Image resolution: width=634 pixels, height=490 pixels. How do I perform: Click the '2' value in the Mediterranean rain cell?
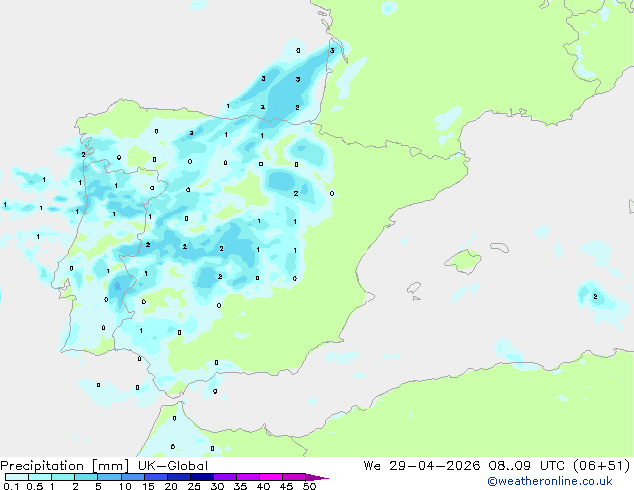(x=595, y=297)
